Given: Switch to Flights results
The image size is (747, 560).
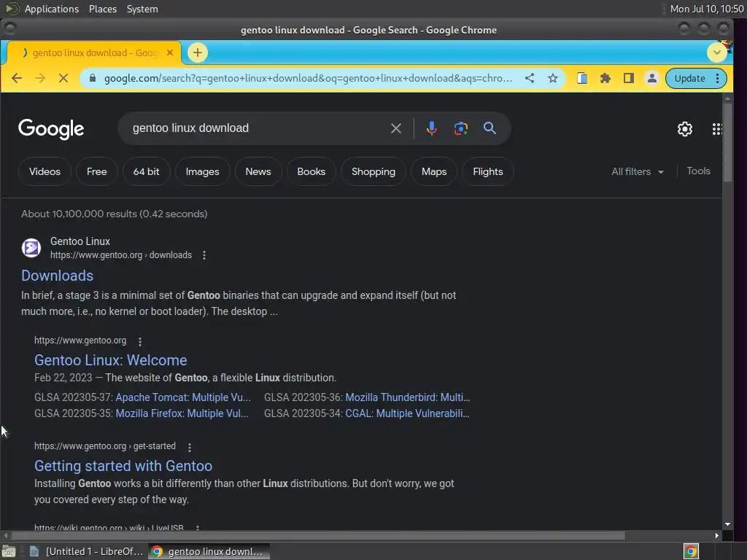Looking at the screenshot, I should tap(488, 171).
